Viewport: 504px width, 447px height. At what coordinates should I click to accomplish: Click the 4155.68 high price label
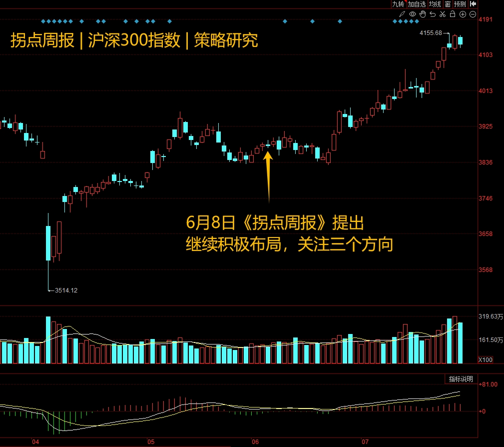[431, 33]
